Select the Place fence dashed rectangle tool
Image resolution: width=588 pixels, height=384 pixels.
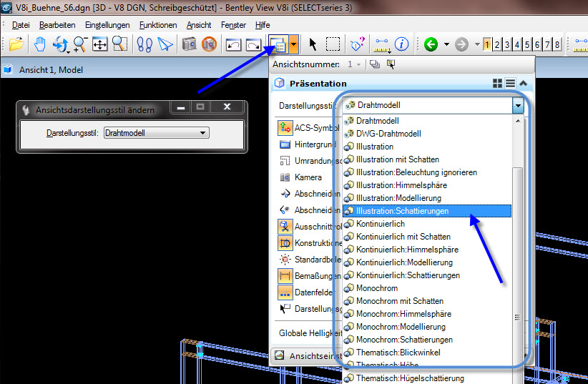coord(333,44)
